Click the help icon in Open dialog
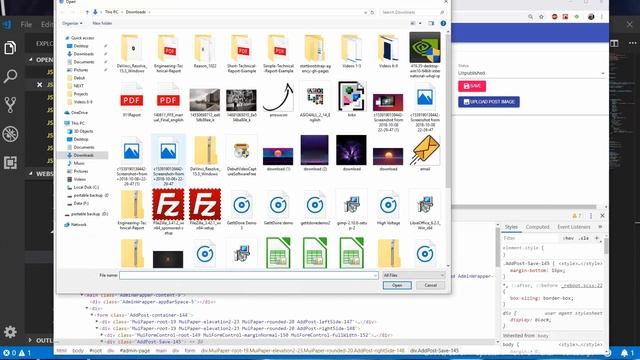This screenshot has height=360, width=640. point(443,23)
